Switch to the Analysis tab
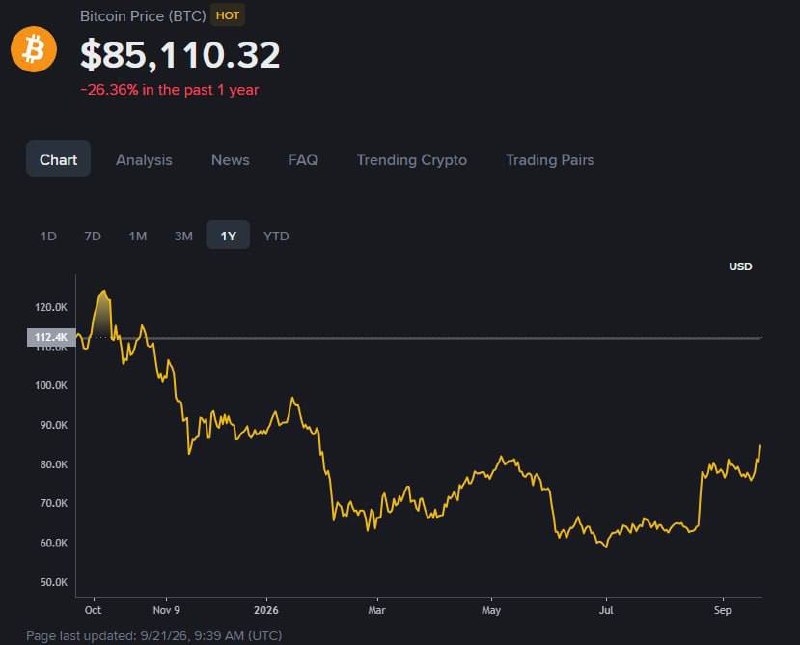Viewport: 800px width, 645px height. pyautogui.click(x=144, y=160)
